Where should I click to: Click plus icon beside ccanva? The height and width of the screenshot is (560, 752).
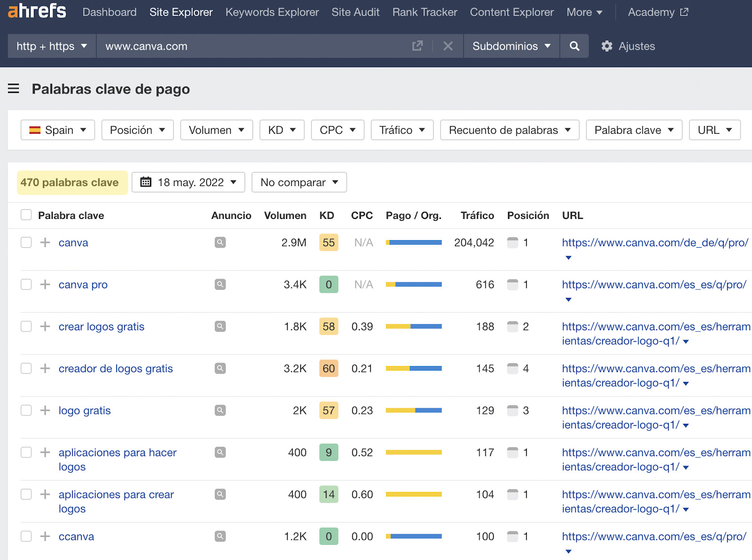pyautogui.click(x=45, y=536)
